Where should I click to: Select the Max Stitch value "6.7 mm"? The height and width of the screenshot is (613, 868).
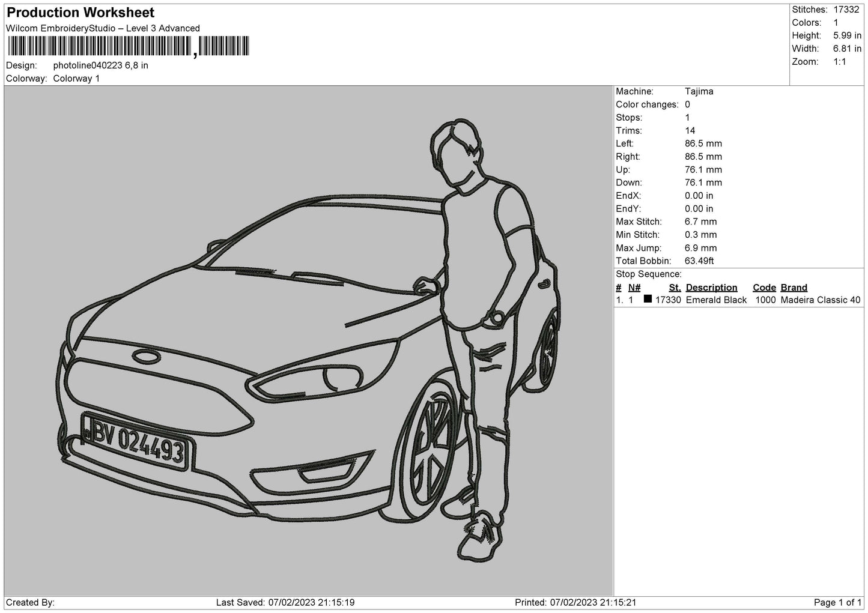(701, 222)
